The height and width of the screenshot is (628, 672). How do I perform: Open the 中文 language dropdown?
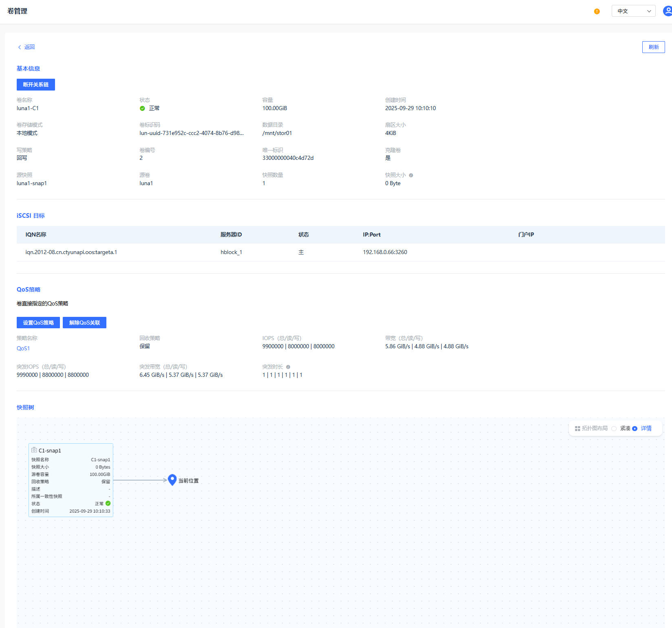[633, 11]
